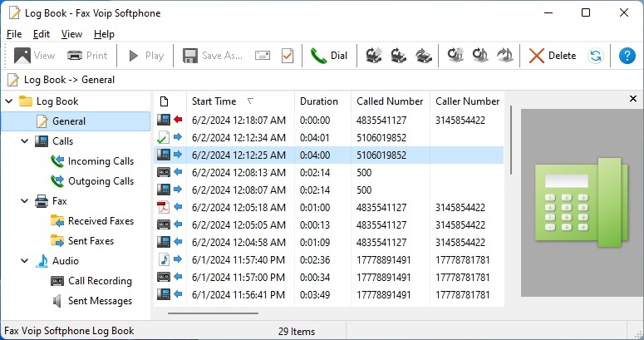The width and height of the screenshot is (644, 340).
Task: Select Incoming Calls in the tree
Action: coord(100,161)
